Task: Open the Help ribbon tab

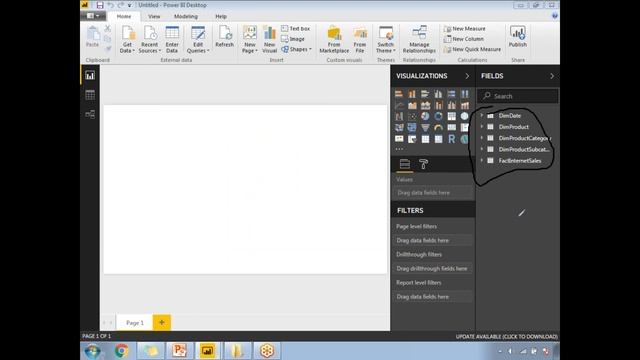Action: (221, 16)
